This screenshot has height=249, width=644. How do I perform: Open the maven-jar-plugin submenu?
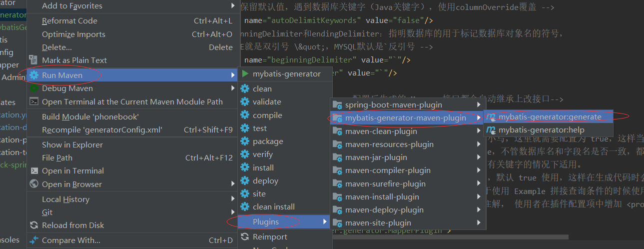[407, 157]
